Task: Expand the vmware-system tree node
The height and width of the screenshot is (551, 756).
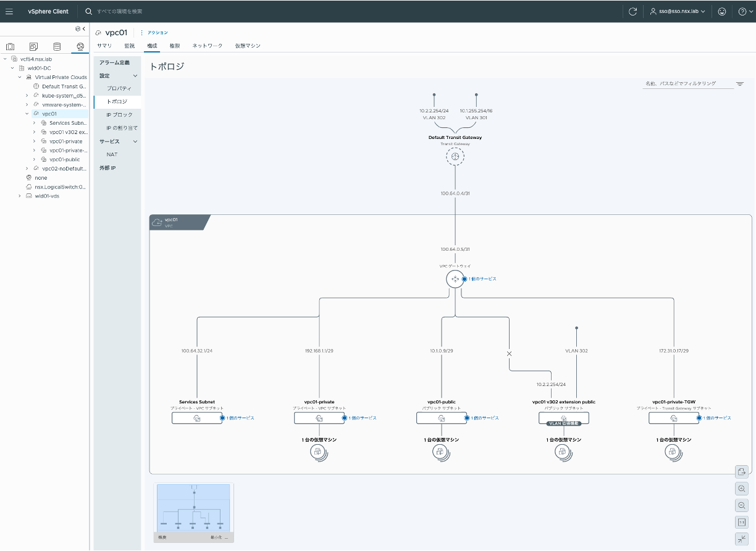Action: pos(27,104)
